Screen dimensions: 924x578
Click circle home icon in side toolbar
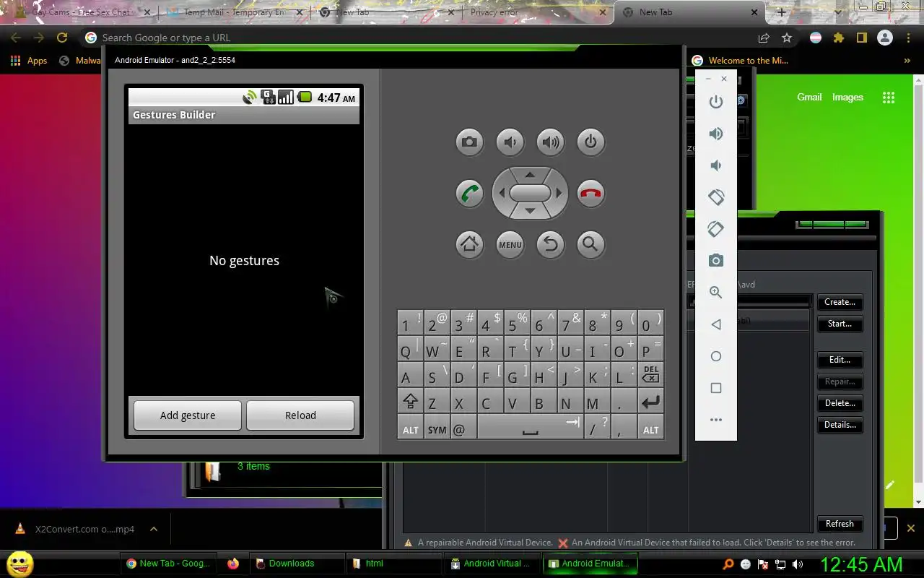716,356
